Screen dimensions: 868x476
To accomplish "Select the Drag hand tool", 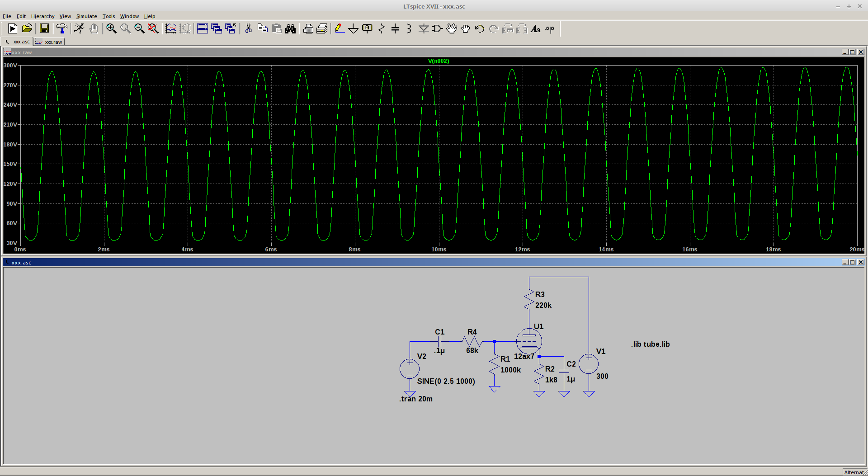I will pyautogui.click(x=466, y=29).
